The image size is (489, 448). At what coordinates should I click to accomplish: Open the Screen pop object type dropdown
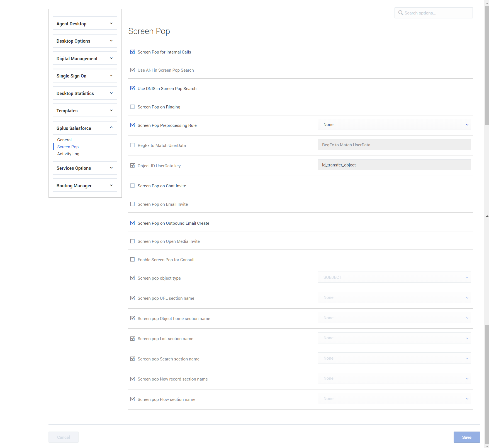point(394,277)
